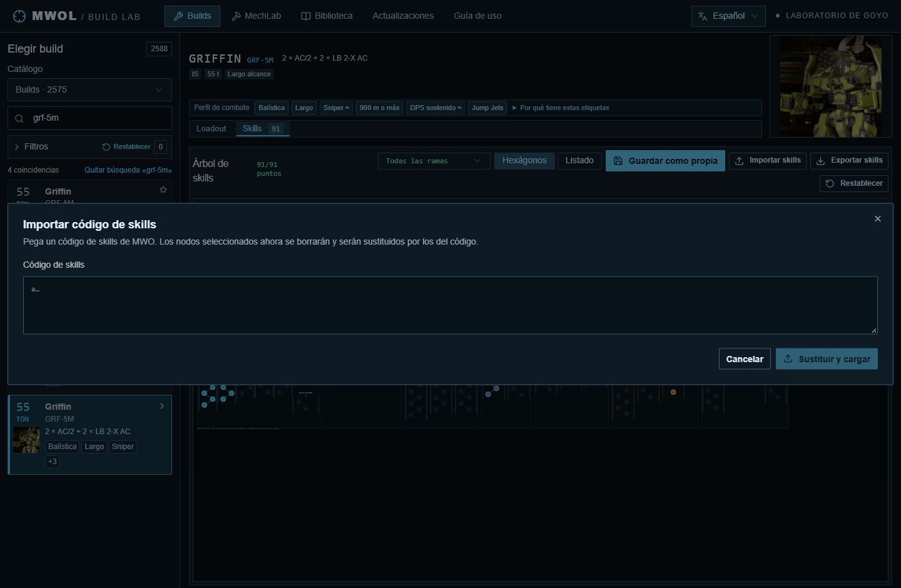Click the chevron on selected Griffin card
901x588 pixels.
click(x=162, y=406)
